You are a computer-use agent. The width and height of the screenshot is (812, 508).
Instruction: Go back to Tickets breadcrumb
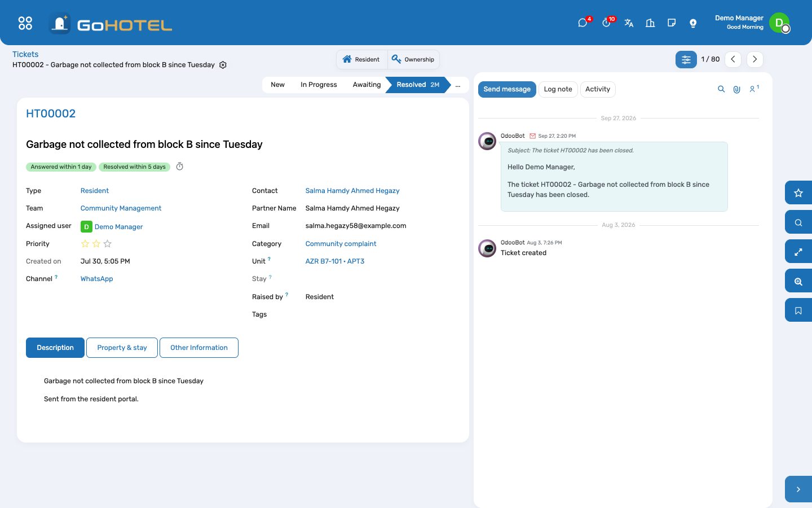point(25,54)
